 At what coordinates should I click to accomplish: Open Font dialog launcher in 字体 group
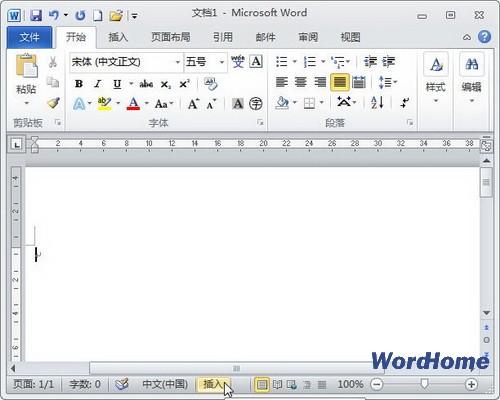pyautogui.click(x=260, y=123)
